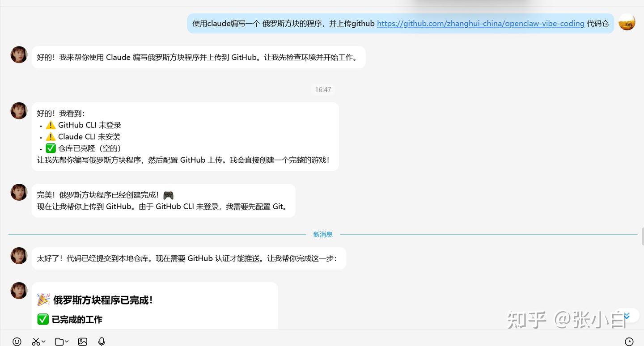Click the line '完美！俄罗斯方块程序已经创建完成！'
This screenshot has height=346, width=644.
[106, 195]
